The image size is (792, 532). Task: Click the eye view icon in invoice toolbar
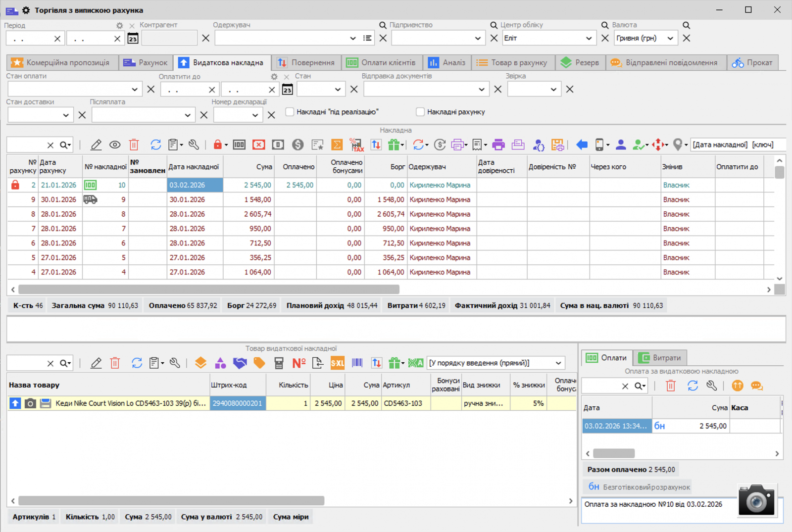point(115,145)
